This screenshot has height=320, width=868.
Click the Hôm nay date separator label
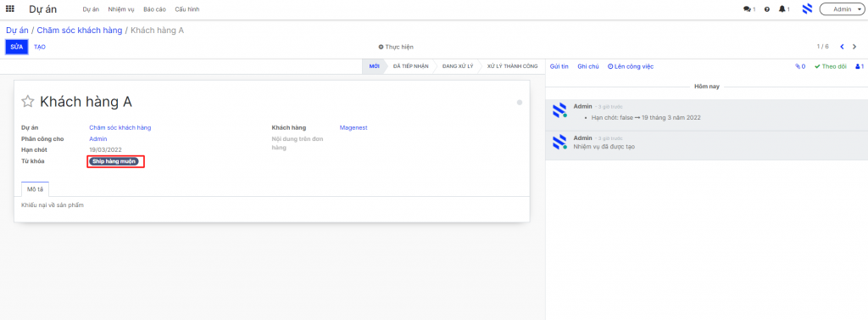pyautogui.click(x=706, y=87)
